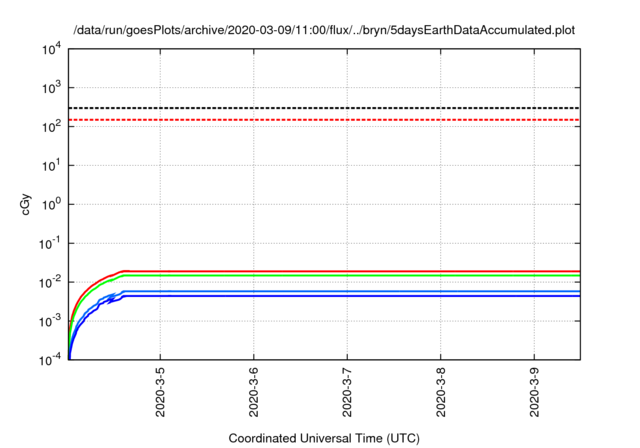Click the 10^-3 y-axis tick label
This screenshot has width=640, height=448.
pos(51,322)
